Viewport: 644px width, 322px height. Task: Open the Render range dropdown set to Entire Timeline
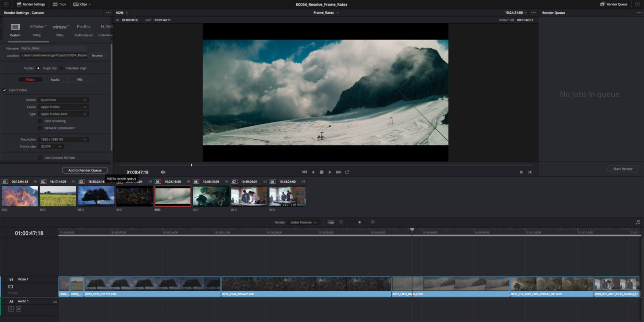point(304,222)
